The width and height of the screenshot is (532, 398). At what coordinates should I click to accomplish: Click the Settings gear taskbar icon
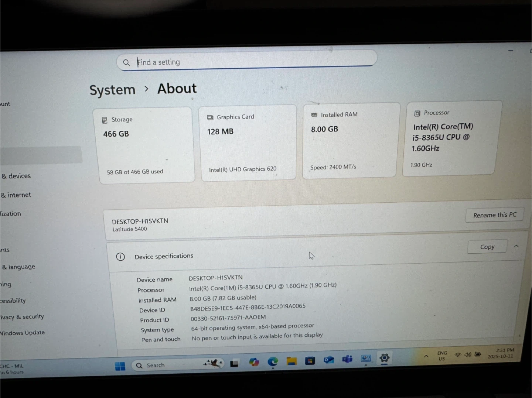point(384,357)
